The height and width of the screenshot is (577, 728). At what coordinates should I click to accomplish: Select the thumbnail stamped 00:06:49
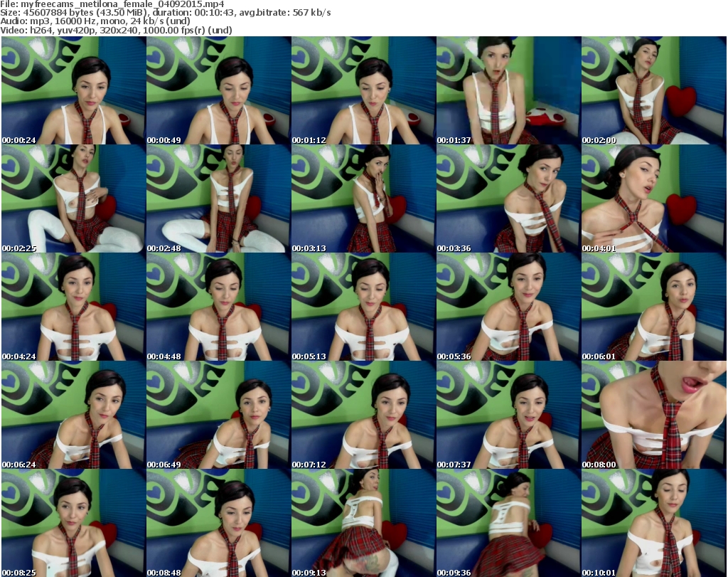tap(219, 414)
